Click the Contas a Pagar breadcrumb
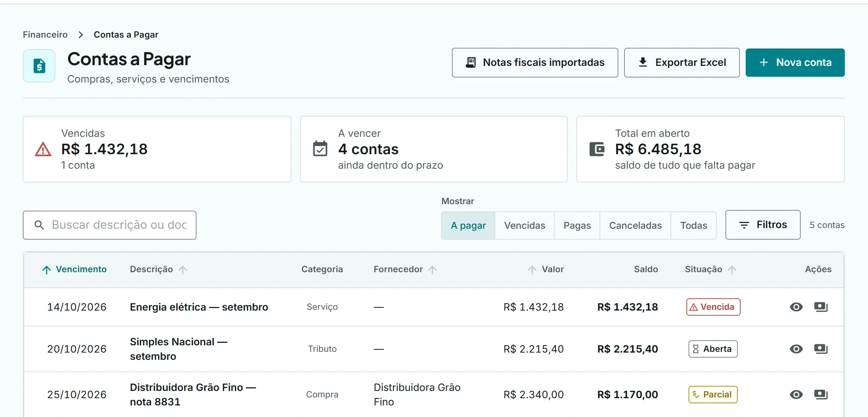Viewport: 868px width, 417px height. 126,35
